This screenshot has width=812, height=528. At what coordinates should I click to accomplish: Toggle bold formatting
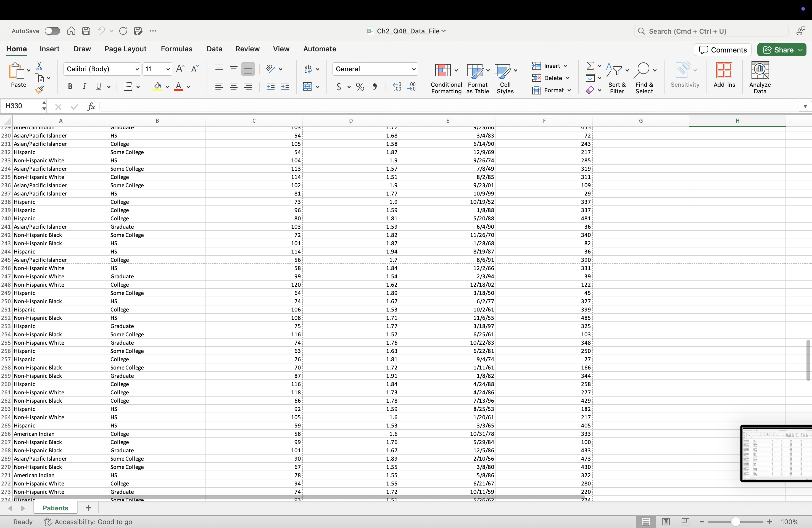(70, 87)
